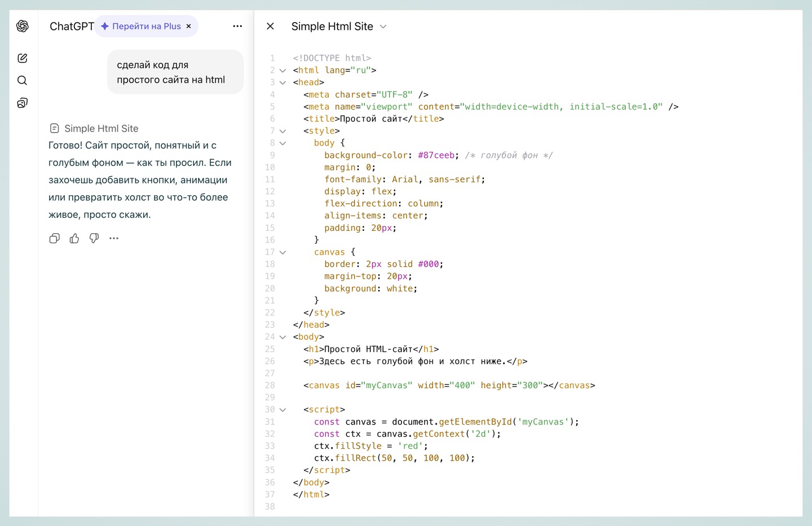Close the Simple Html Site canvas panel

270,26
